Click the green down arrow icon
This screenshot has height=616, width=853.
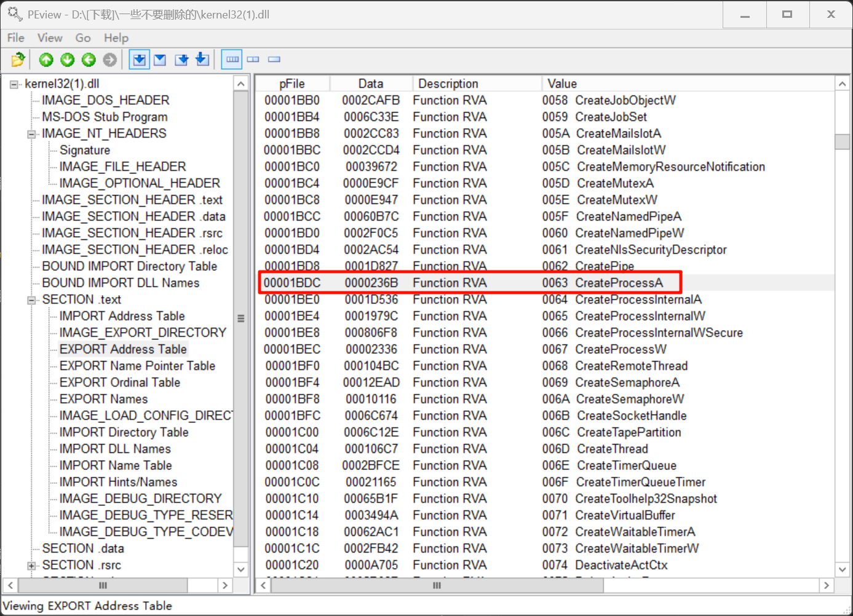coord(68,60)
